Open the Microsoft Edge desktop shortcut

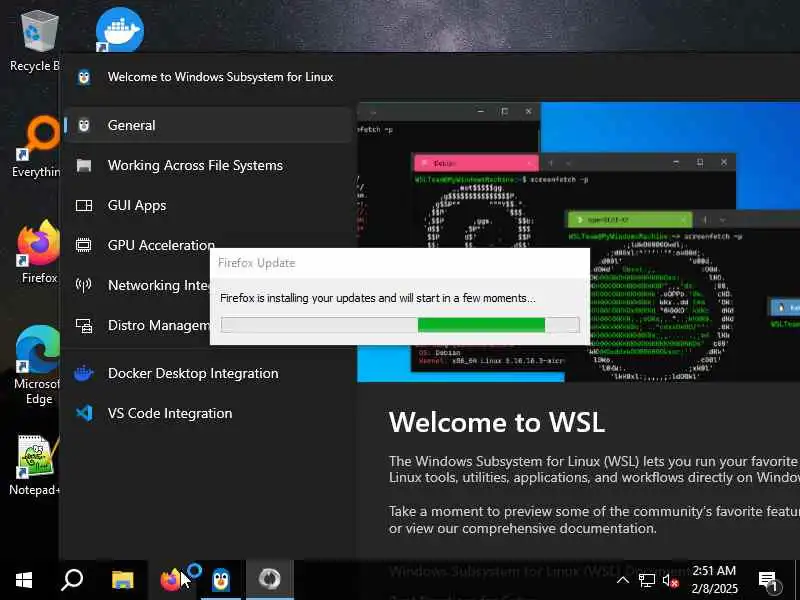coord(37,364)
